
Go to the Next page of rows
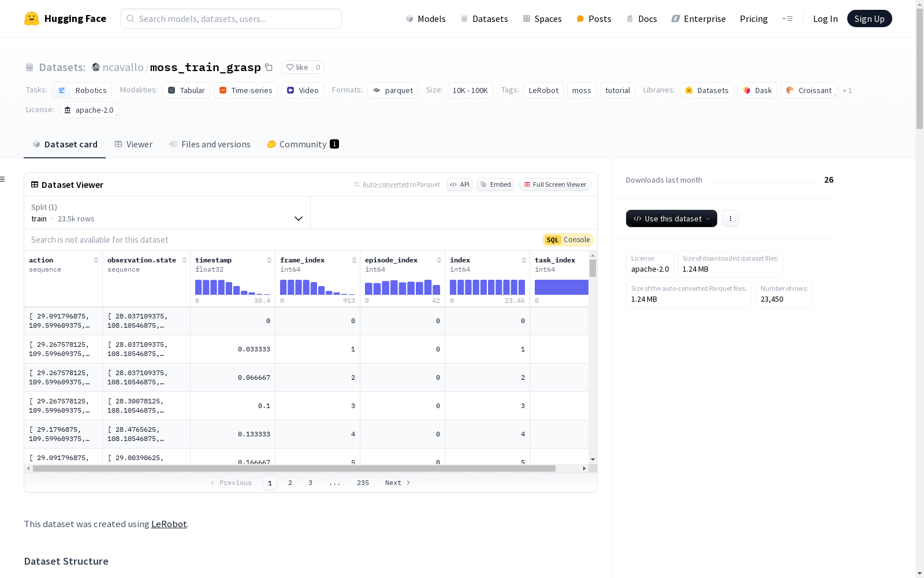click(x=397, y=483)
